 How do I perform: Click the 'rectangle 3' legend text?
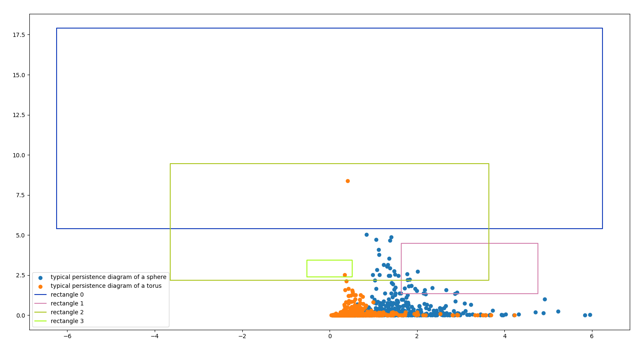point(67,321)
